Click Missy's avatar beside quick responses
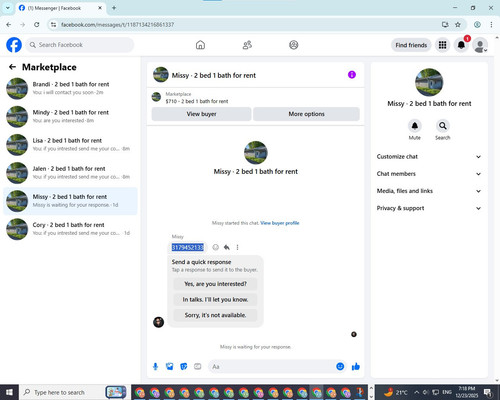 tap(158, 322)
